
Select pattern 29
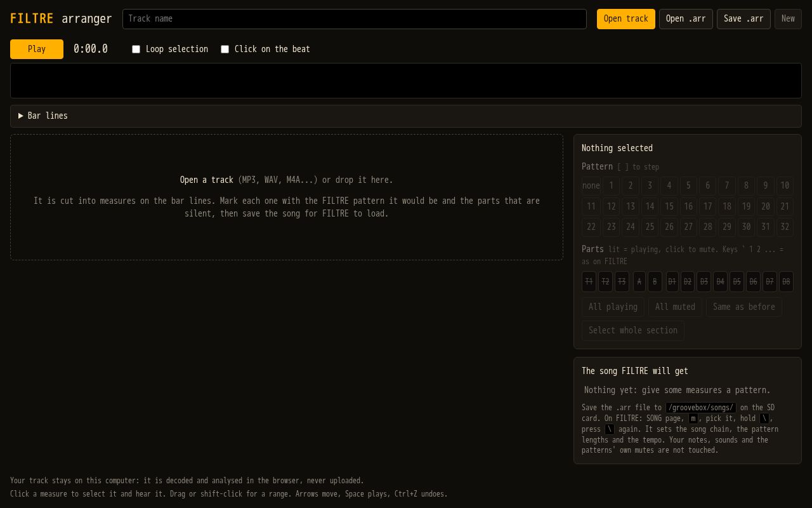pyautogui.click(x=727, y=227)
